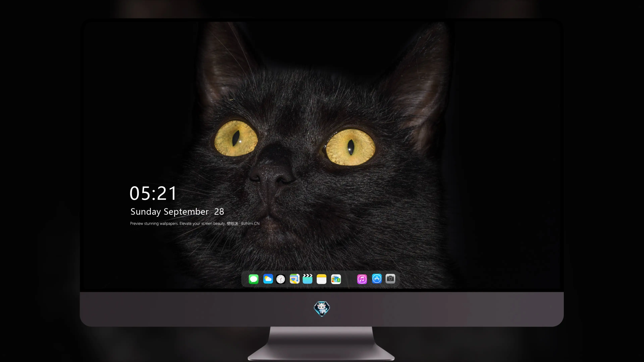This screenshot has width=644, height=362.
Task: Launch the Videos clapperboard app
Action: (308, 279)
